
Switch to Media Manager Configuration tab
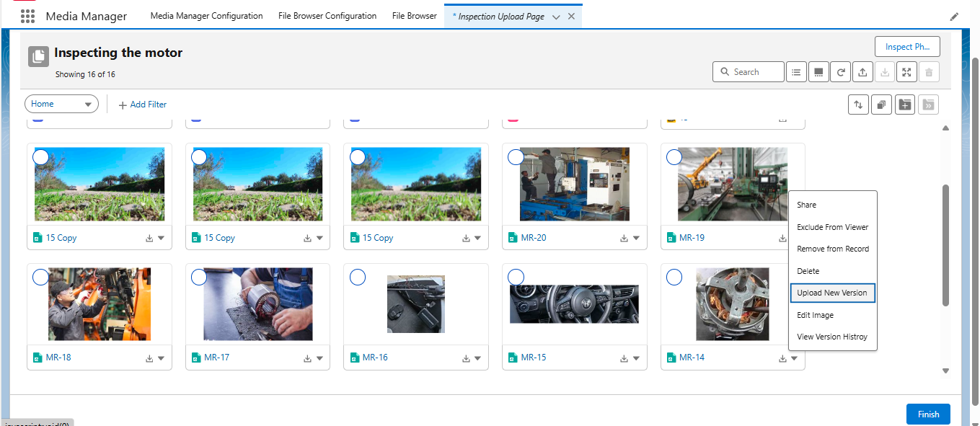[206, 16]
